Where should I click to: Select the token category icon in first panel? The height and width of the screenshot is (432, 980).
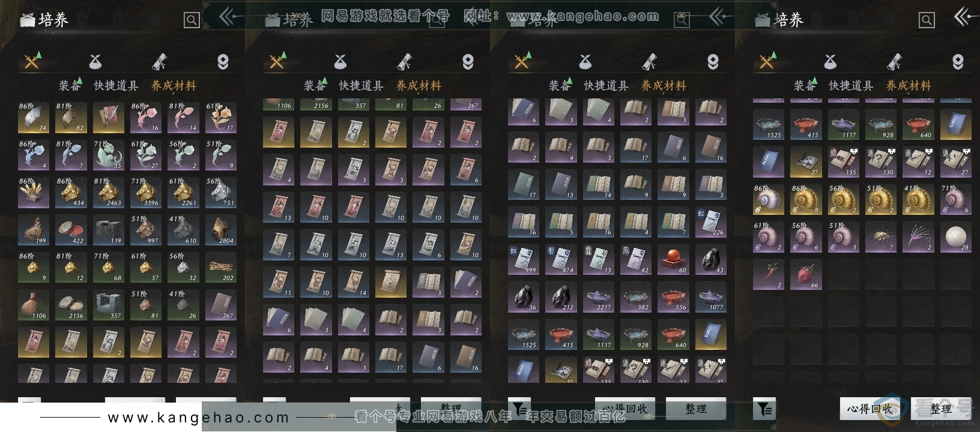click(223, 61)
